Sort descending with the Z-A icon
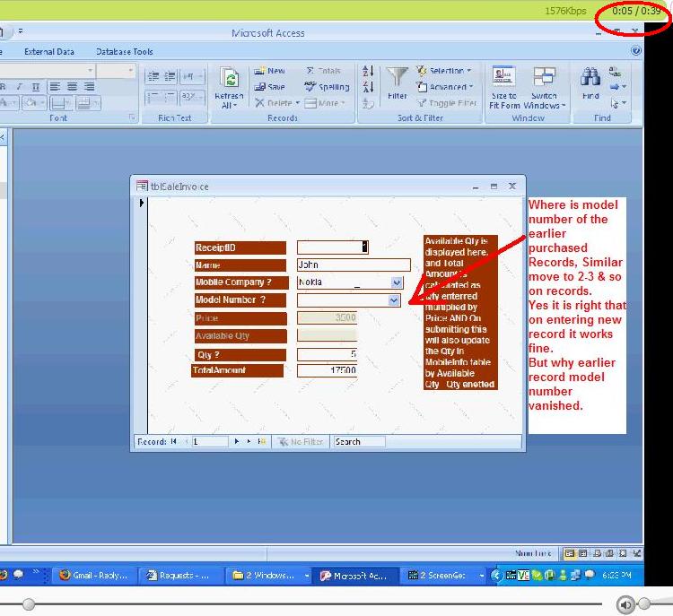This screenshot has height=616, width=673. point(368,87)
